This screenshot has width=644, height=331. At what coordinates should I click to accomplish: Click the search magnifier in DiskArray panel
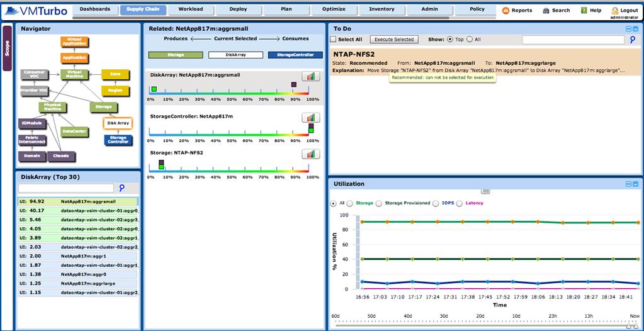tap(121, 188)
